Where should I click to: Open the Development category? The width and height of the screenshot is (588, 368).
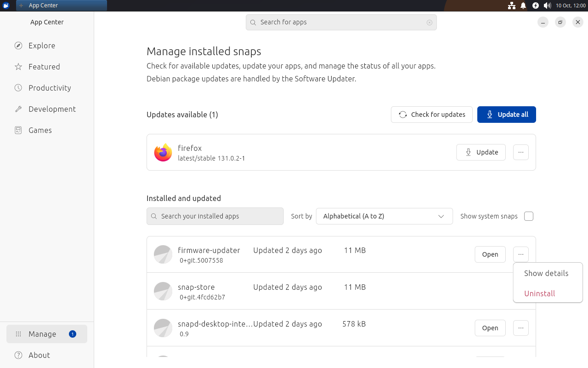tap(47, 109)
